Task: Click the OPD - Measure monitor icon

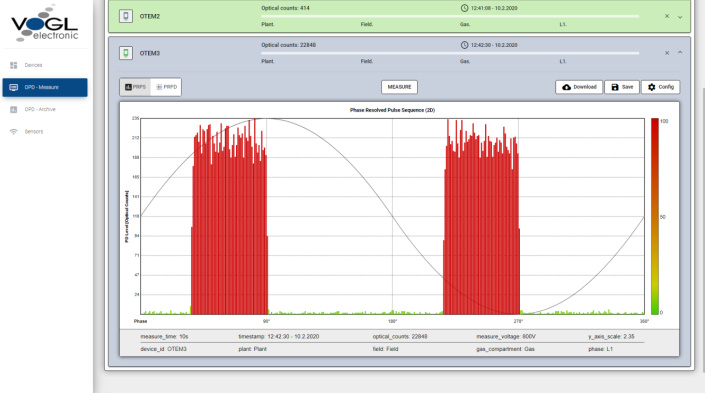Action: 13,87
